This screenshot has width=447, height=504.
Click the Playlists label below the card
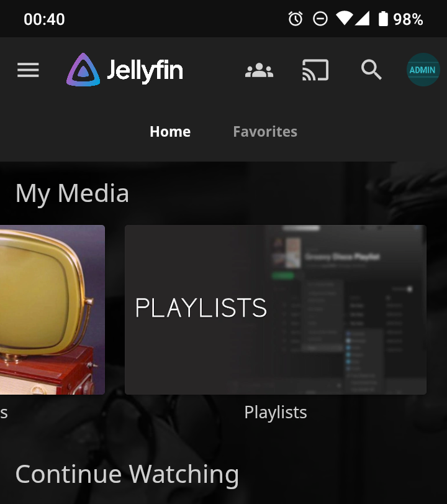(275, 412)
